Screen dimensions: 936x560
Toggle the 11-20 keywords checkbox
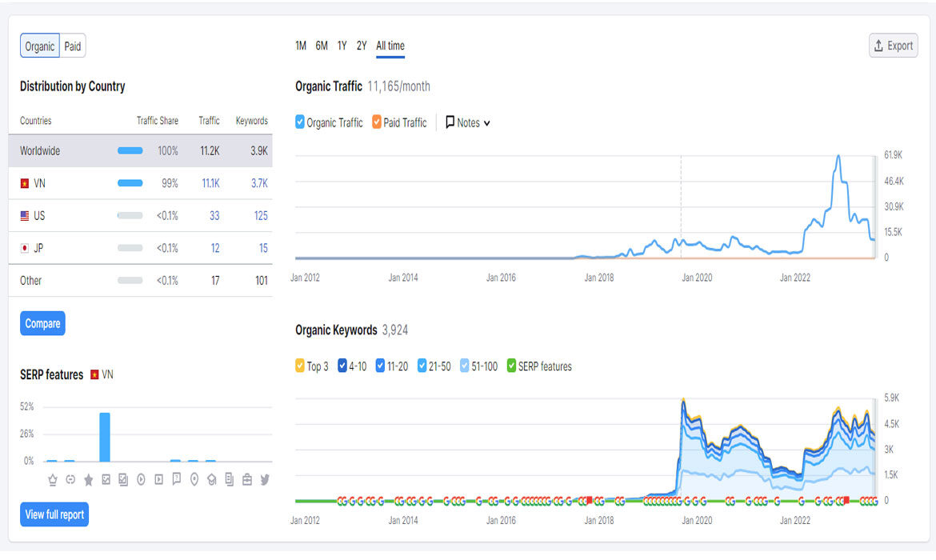pyautogui.click(x=380, y=366)
